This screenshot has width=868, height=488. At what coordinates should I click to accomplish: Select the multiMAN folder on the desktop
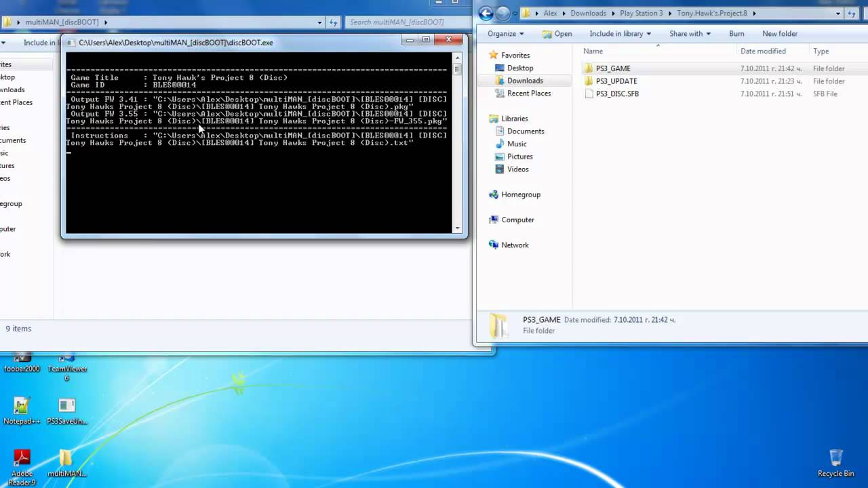(66, 464)
